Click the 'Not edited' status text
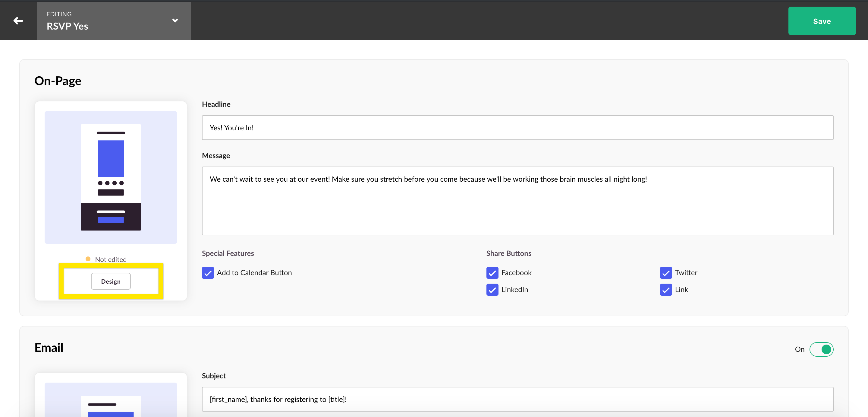 (111, 259)
